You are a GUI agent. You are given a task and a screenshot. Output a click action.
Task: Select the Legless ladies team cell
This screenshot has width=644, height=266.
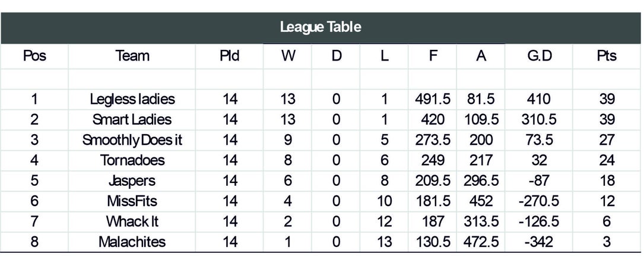pos(132,99)
